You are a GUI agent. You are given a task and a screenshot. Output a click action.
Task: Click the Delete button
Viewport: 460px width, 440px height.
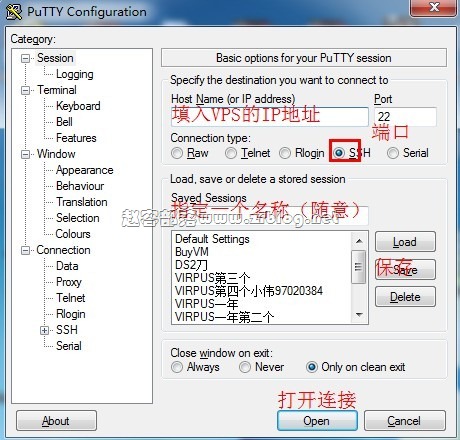[x=405, y=297]
